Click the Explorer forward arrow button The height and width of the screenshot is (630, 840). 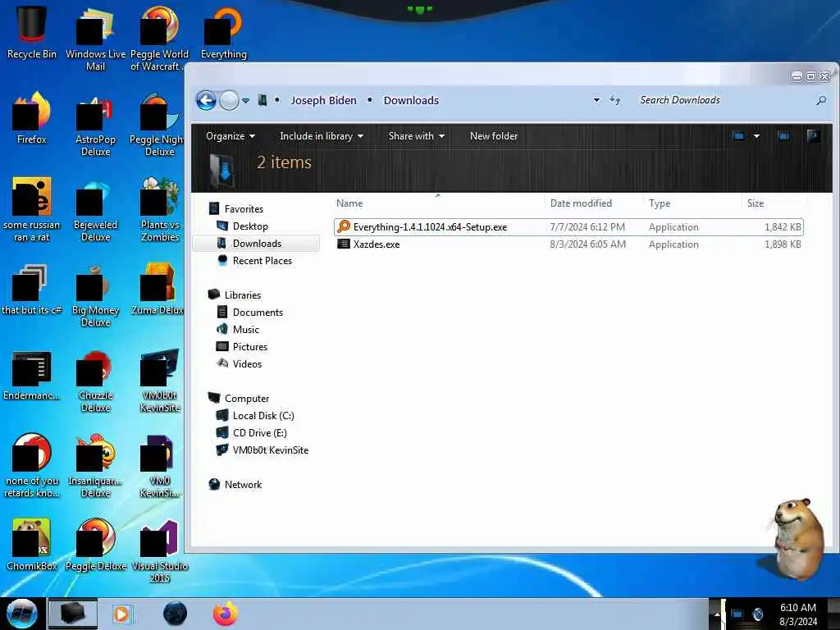pos(230,100)
